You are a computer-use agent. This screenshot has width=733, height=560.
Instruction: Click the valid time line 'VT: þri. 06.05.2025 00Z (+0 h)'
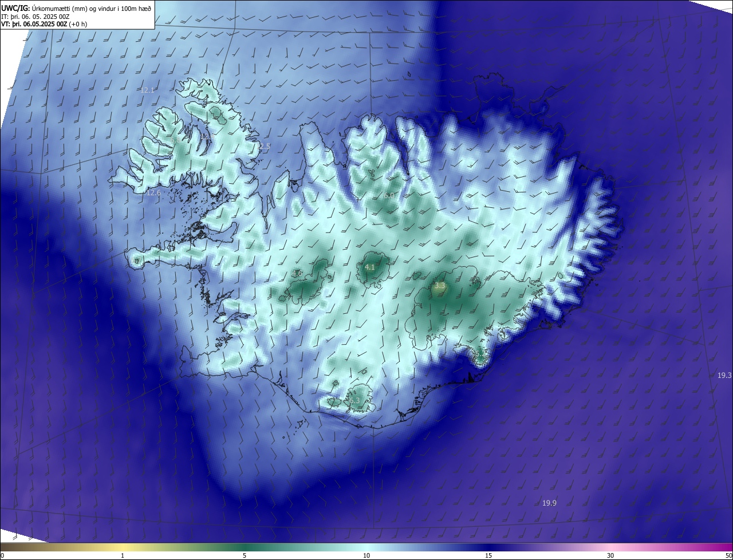point(44,24)
